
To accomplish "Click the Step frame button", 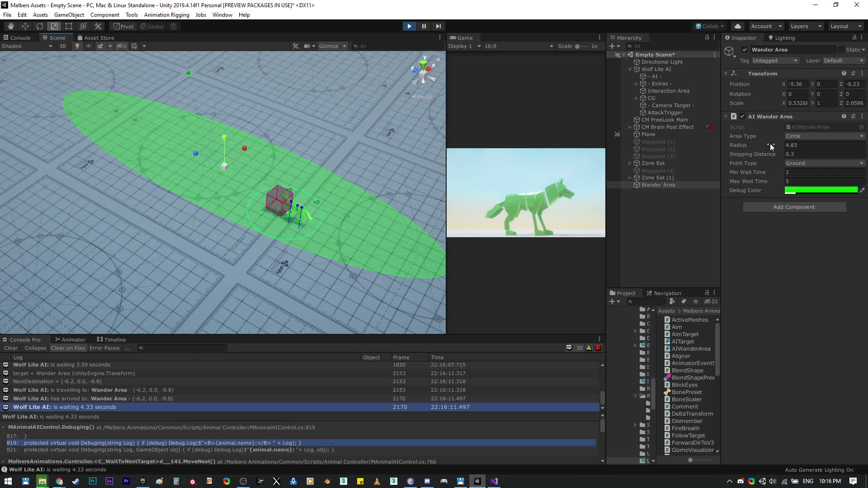I will (438, 26).
